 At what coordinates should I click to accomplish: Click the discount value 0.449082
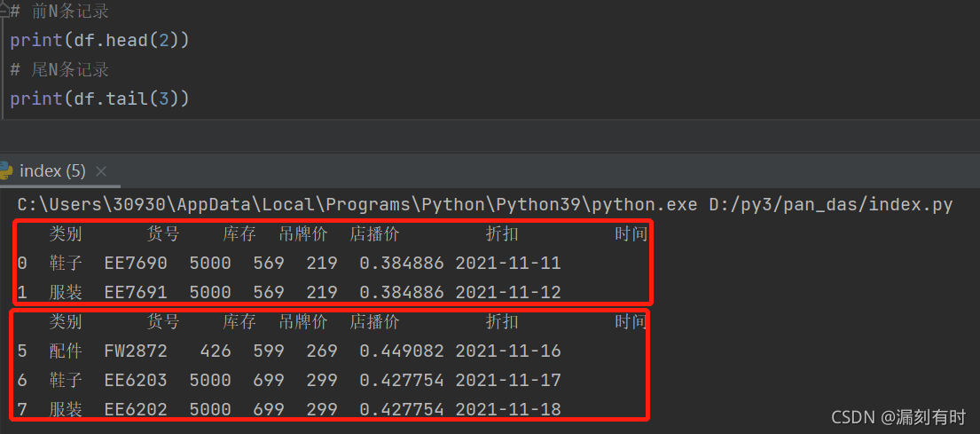pos(401,351)
